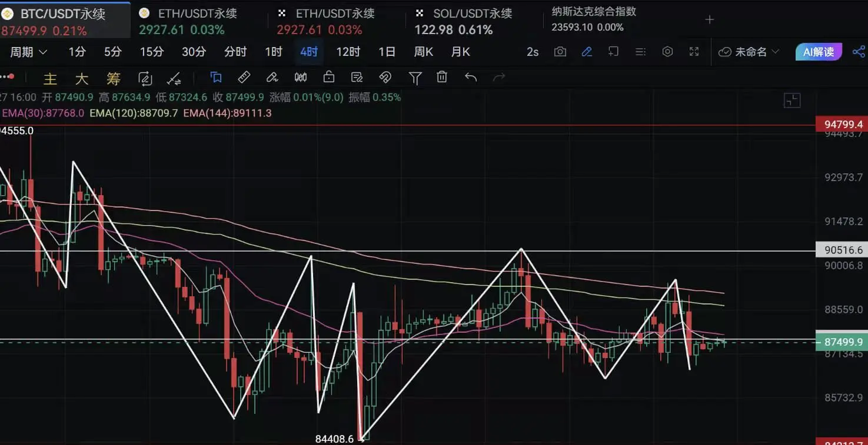The width and height of the screenshot is (868, 445).
Task: Click the 94799.4 red price label
Action: 843,125
